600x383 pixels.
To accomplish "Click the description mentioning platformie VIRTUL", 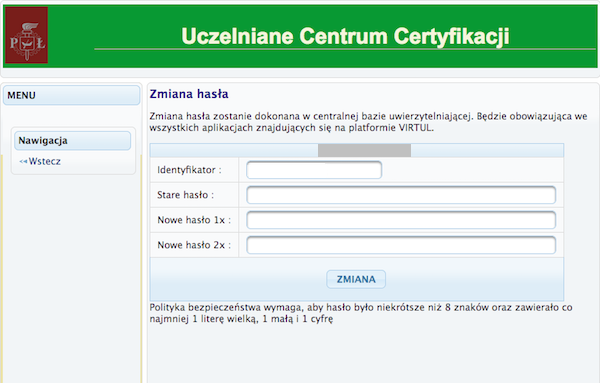I will pos(368,122).
